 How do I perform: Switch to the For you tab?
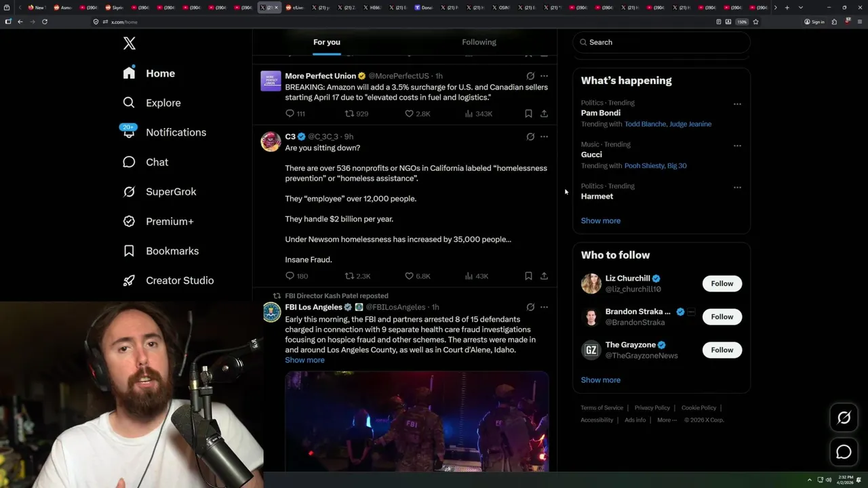pyautogui.click(x=327, y=42)
